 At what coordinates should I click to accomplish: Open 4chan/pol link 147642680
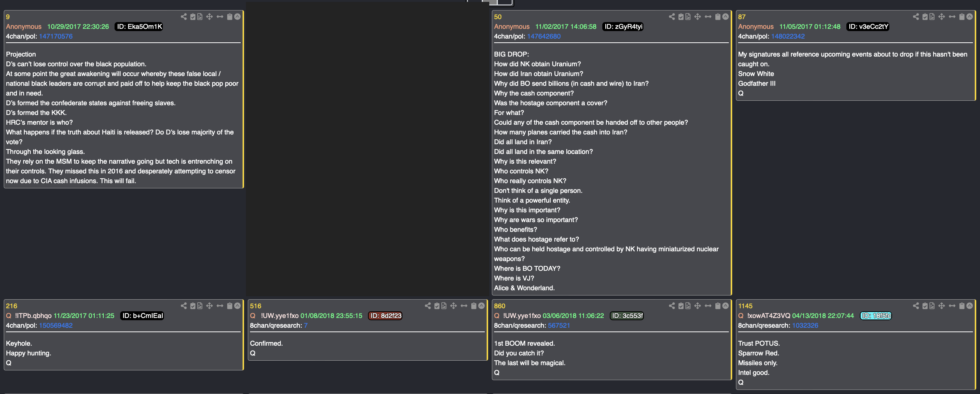pyautogui.click(x=544, y=36)
